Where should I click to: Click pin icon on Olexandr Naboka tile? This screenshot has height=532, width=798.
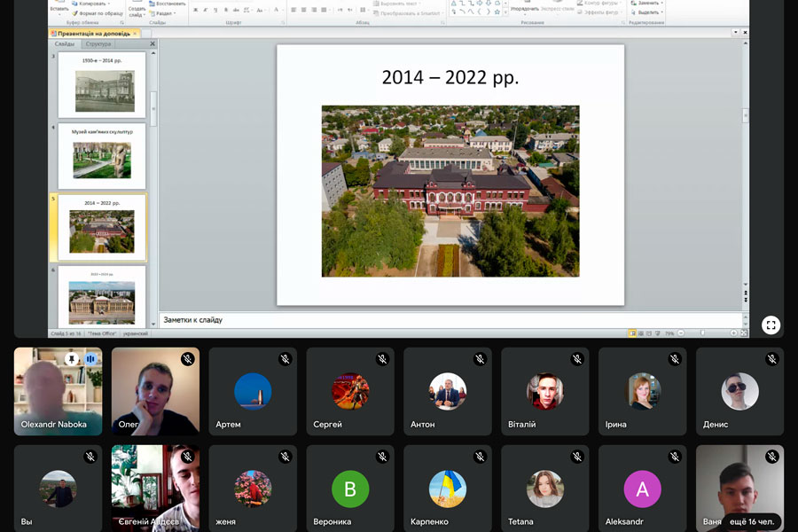(x=71, y=359)
